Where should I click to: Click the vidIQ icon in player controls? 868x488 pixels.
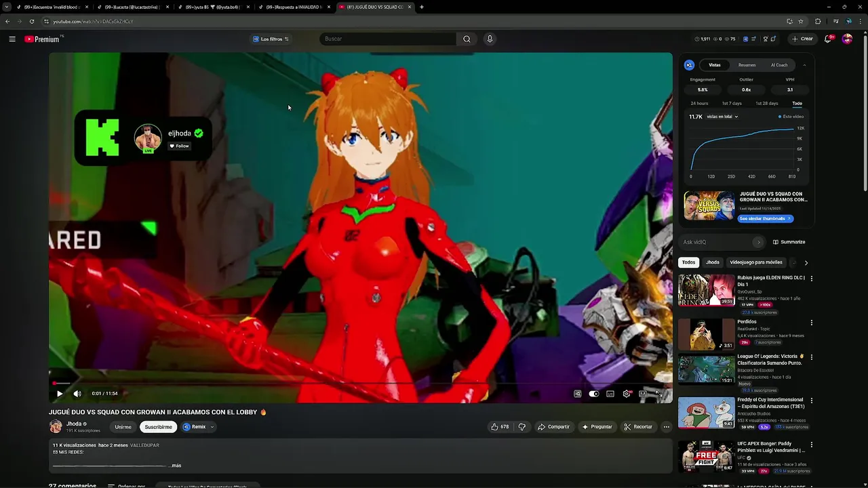pos(578,394)
